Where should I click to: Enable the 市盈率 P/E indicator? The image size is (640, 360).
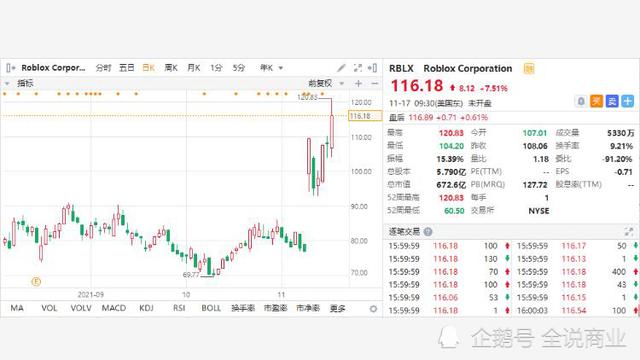tap(275, 308)
